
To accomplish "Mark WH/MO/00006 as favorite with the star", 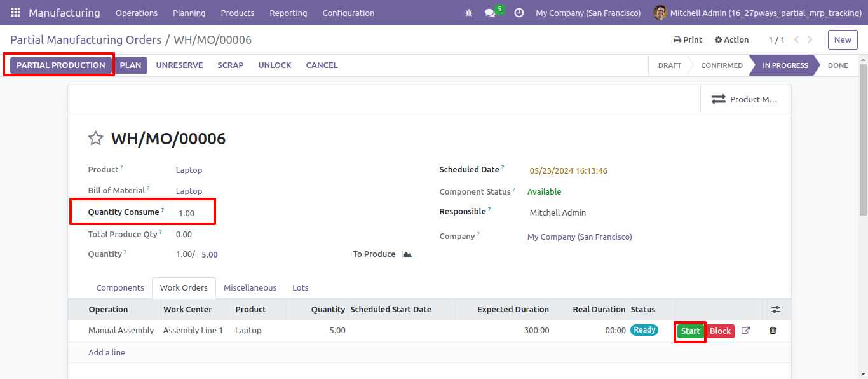I will [95, 139].
